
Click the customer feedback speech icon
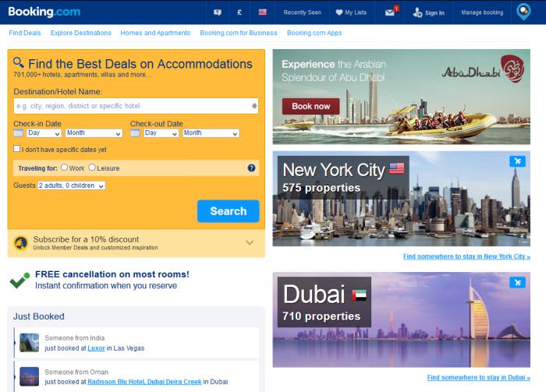tap(218, 12)
